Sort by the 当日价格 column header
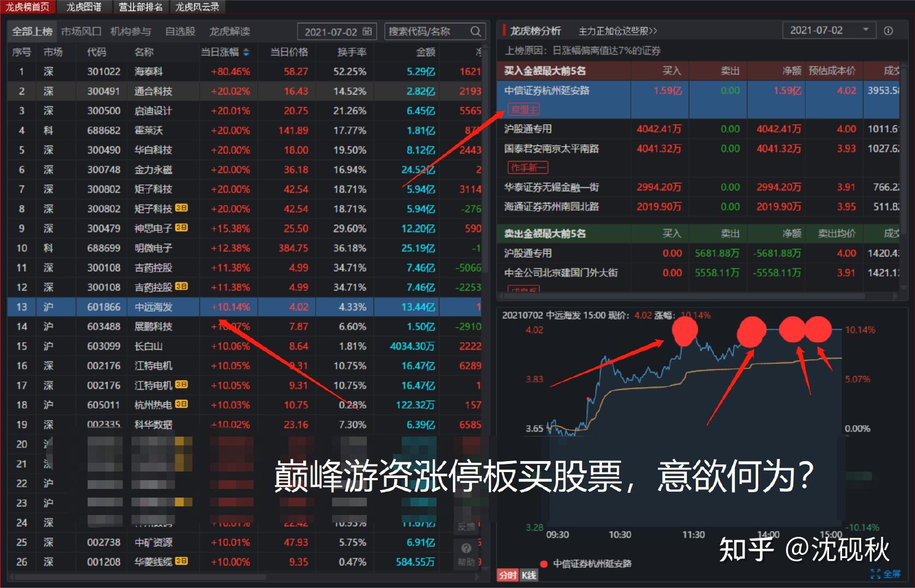Image resolution: width=915 pixels, height=588 pixels. 289,52
